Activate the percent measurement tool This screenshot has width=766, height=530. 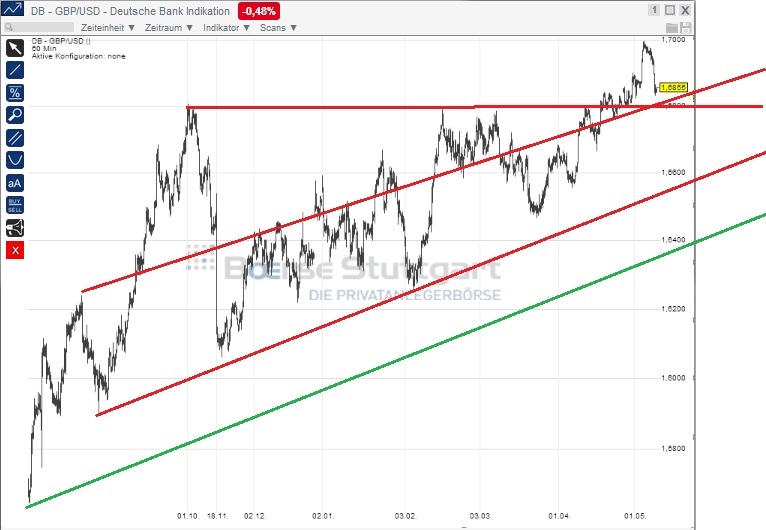tap(15, 93)
